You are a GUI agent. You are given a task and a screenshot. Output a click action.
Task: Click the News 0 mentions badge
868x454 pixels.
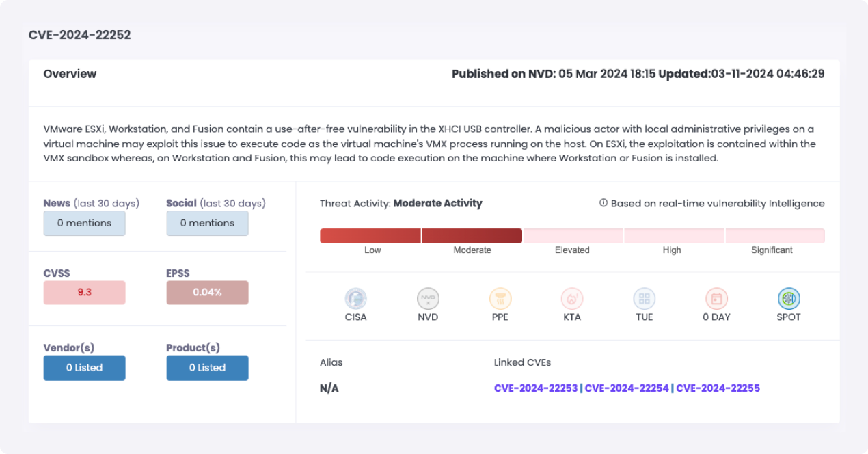(84, 223)
